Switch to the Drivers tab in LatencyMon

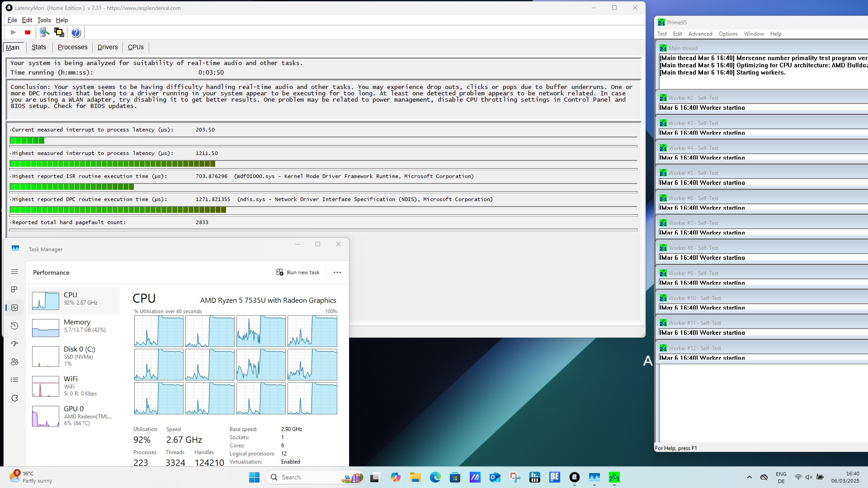(x=108, y=47)
